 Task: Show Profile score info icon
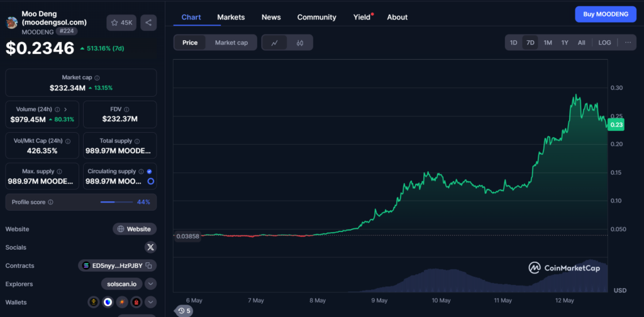pos(50,202)
